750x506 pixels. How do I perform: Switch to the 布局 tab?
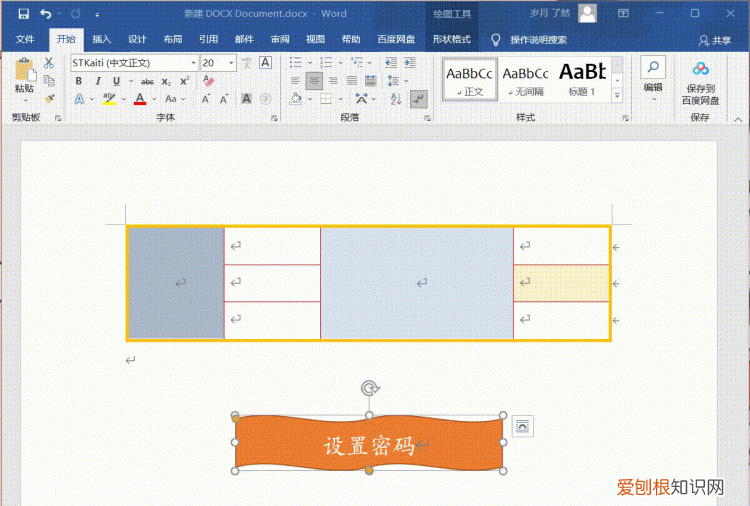pos(173,39)
